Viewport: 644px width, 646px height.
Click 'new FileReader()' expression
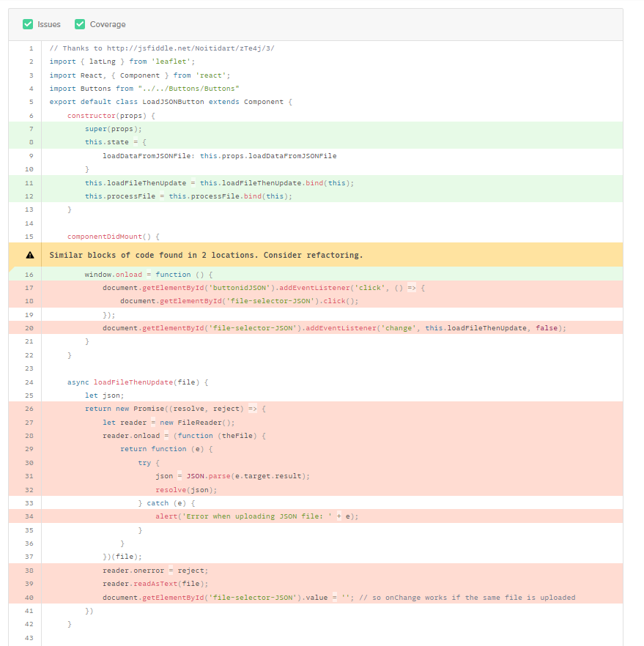197,423
